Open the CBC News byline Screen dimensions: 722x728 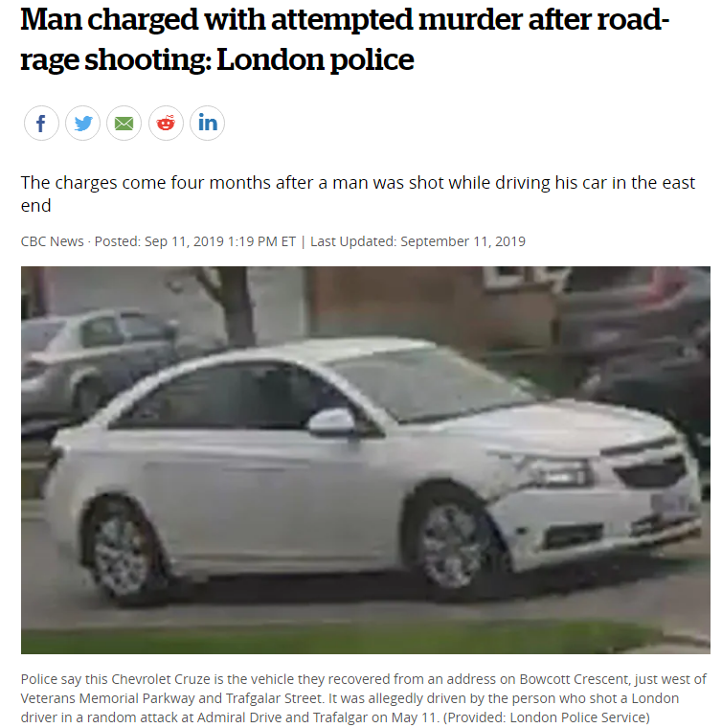(x=52, y=241)
